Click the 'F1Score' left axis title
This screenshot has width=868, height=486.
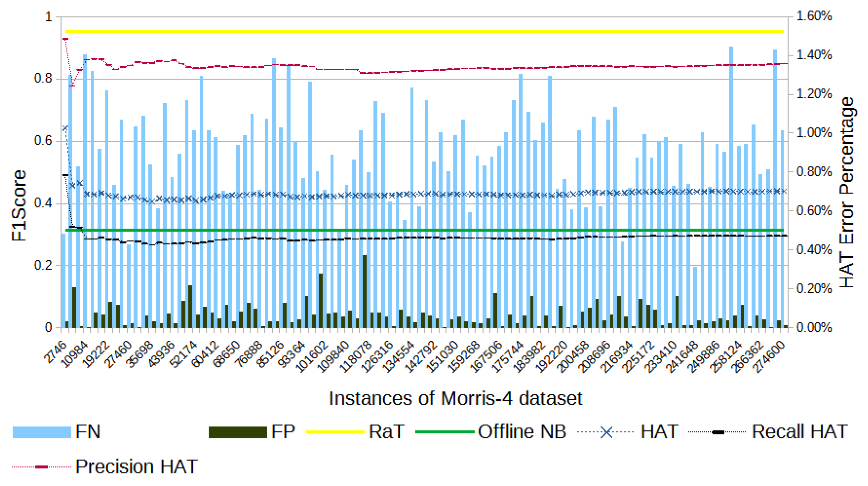click(x=19, y=205)
